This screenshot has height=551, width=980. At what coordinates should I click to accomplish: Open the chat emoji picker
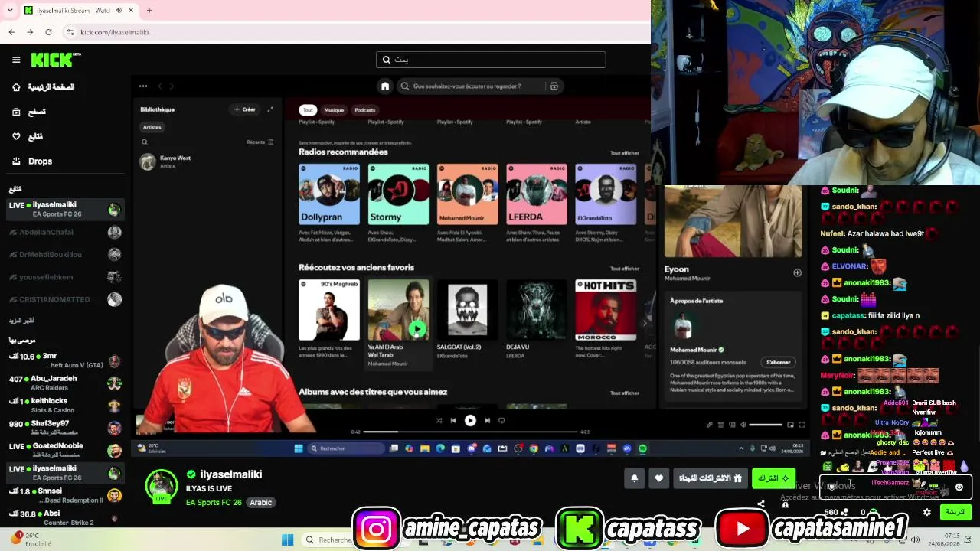point(959,487)
